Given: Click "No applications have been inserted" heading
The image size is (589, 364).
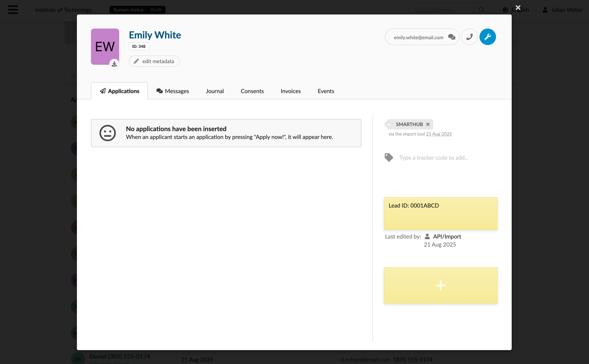Looking at the screenshot, I should click(x=176, y=129).
